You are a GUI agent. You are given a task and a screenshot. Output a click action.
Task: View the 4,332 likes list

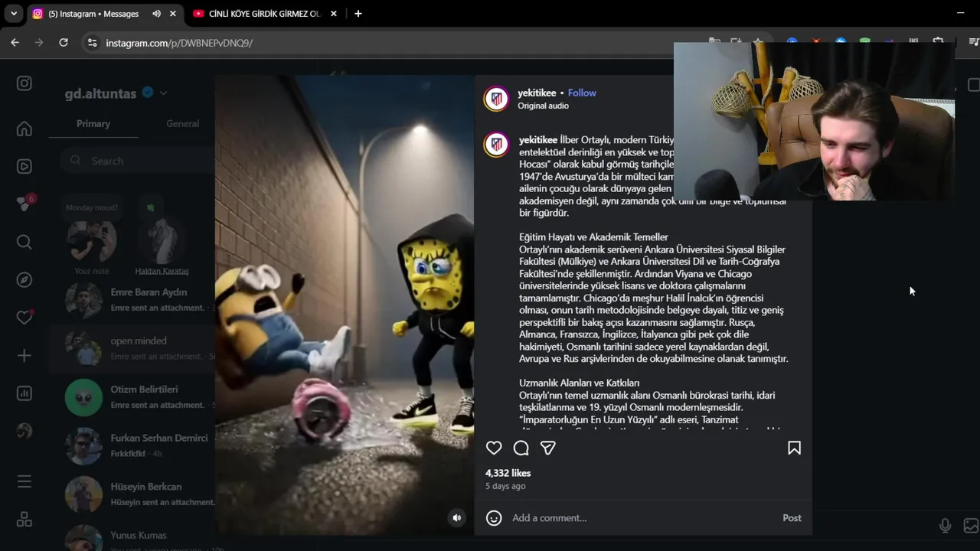[508, 473]
